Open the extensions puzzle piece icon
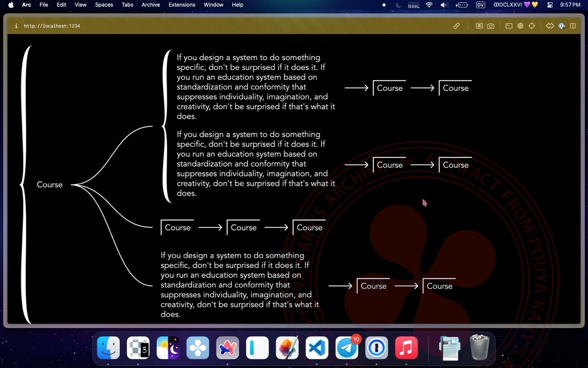 (550, 26)
